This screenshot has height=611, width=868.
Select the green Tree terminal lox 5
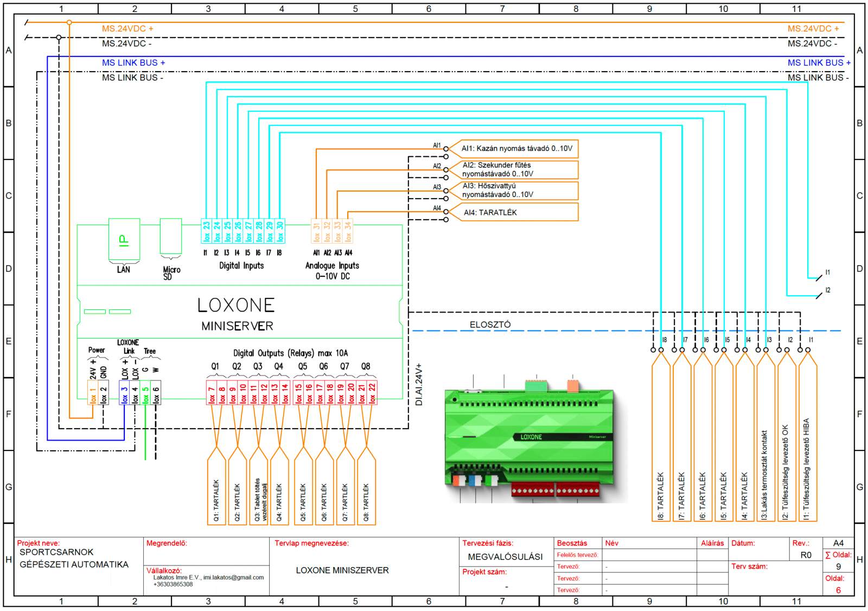point(145,392)
